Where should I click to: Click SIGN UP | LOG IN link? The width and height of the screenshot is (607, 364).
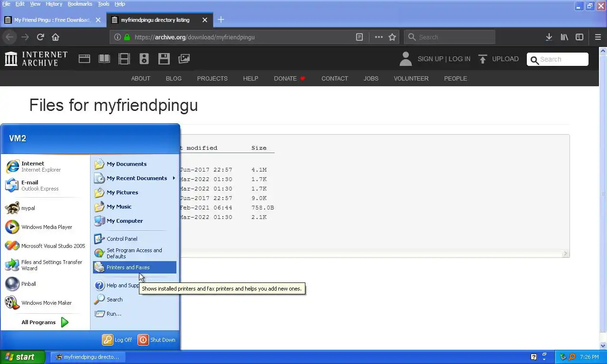(444, 59)
